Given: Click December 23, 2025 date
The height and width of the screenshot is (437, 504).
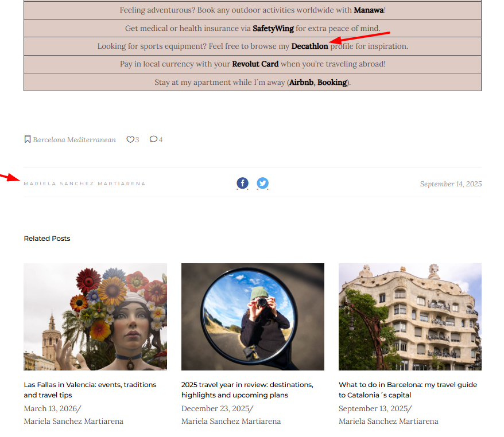Looking at the screenshot, I should (215, 408).
